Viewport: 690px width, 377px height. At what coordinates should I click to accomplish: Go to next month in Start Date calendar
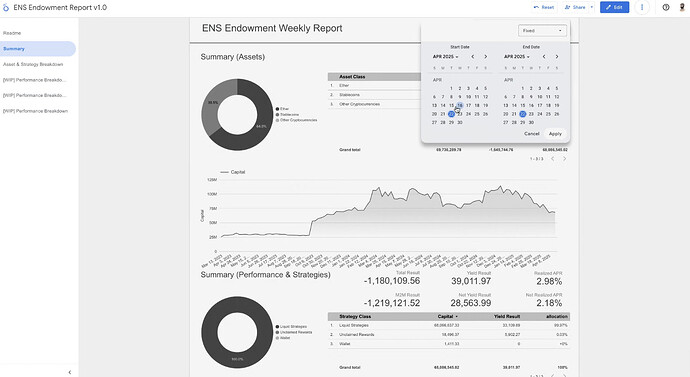click(486, 57)
